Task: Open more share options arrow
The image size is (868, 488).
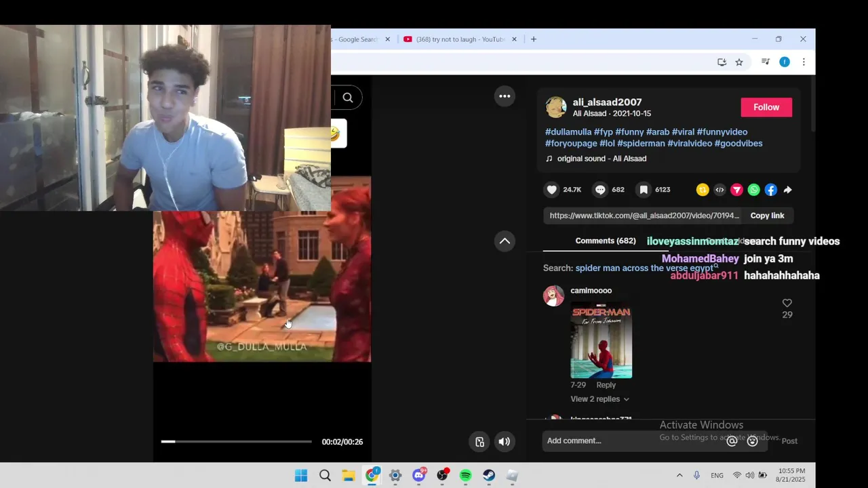Action: pyautogui.click(x=787, y=190)
